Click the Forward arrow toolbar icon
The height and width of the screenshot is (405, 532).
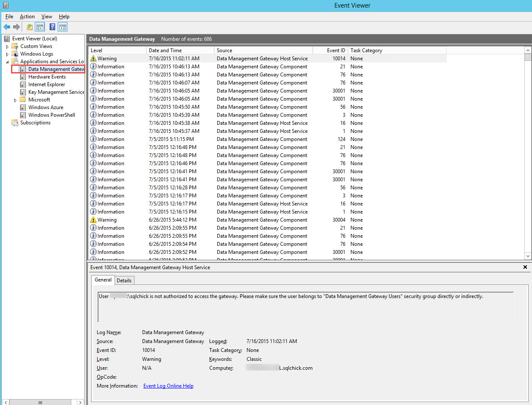point(17,27)
